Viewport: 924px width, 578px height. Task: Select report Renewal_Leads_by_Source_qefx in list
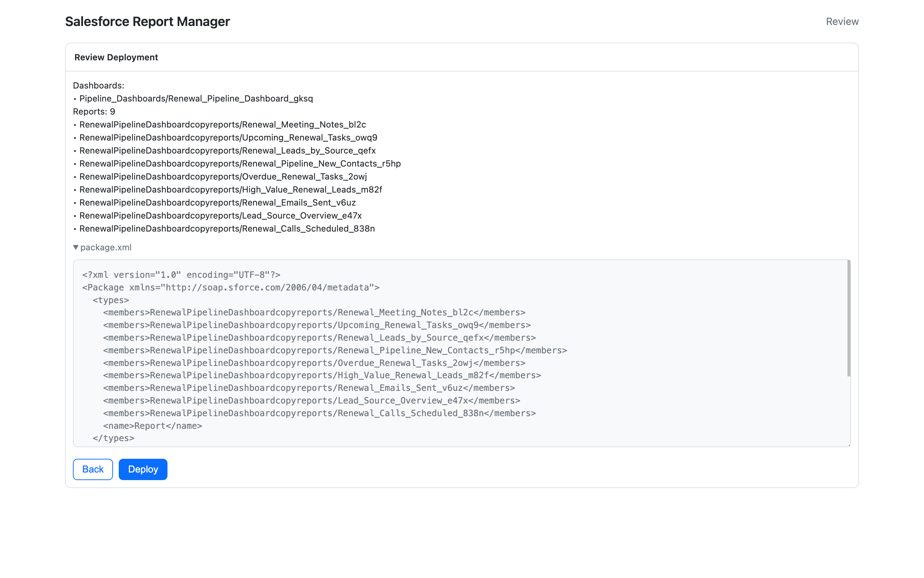point(227,151)
